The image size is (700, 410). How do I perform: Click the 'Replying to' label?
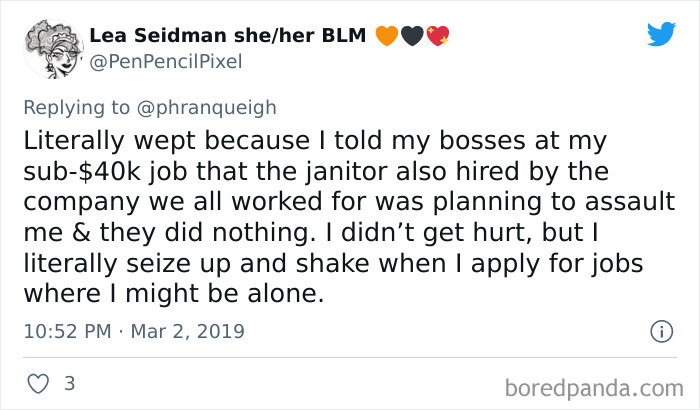point(77,108)
